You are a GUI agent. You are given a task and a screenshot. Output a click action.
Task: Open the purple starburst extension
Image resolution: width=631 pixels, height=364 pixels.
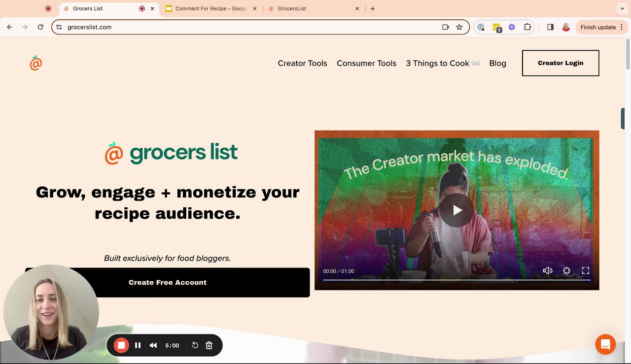coord(512,27)
